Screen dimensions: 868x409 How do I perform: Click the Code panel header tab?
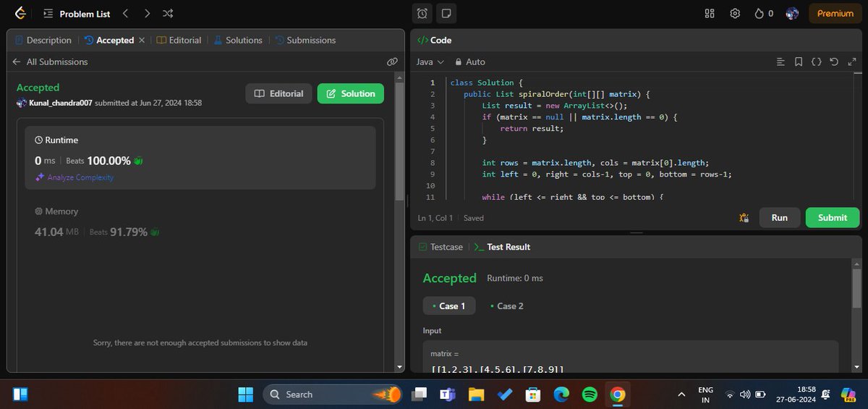pyautogui.click(x=435, y=41)
